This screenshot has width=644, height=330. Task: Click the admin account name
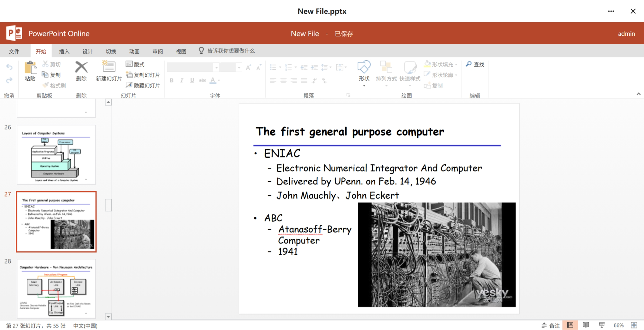click(626, 33)
